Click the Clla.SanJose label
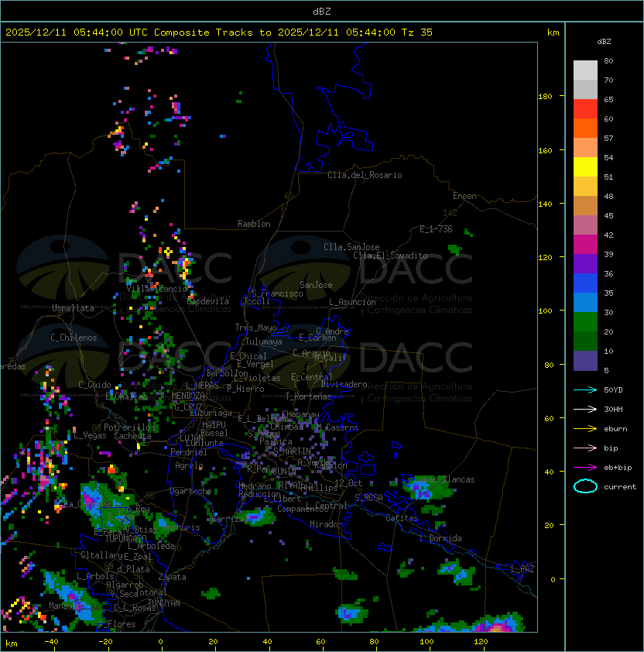The image size is (644, 652). click(x=351, y=247)
